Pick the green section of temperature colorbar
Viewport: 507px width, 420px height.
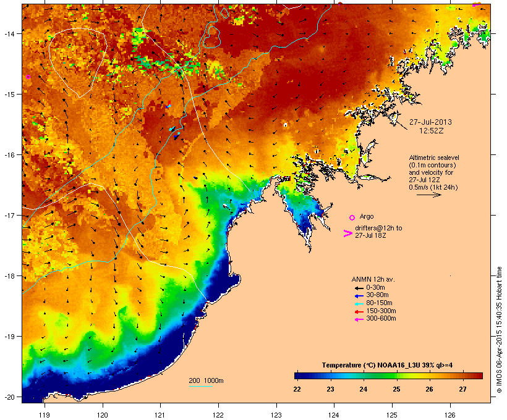385,376
